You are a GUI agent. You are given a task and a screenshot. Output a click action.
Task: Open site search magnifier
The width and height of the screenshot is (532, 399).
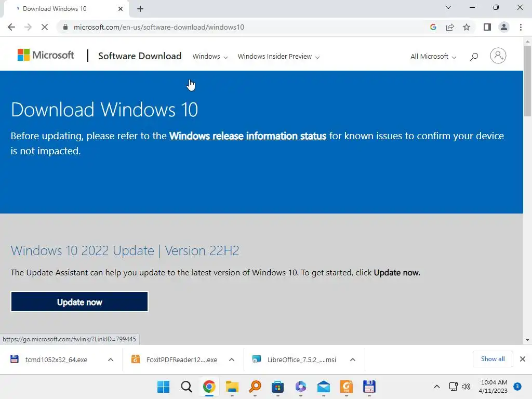474,57
